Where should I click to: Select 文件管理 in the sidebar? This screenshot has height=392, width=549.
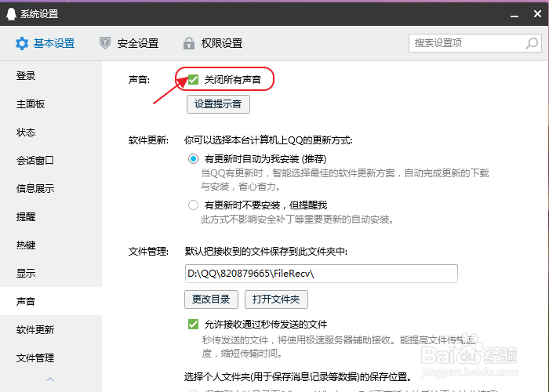tap(51, 358)
